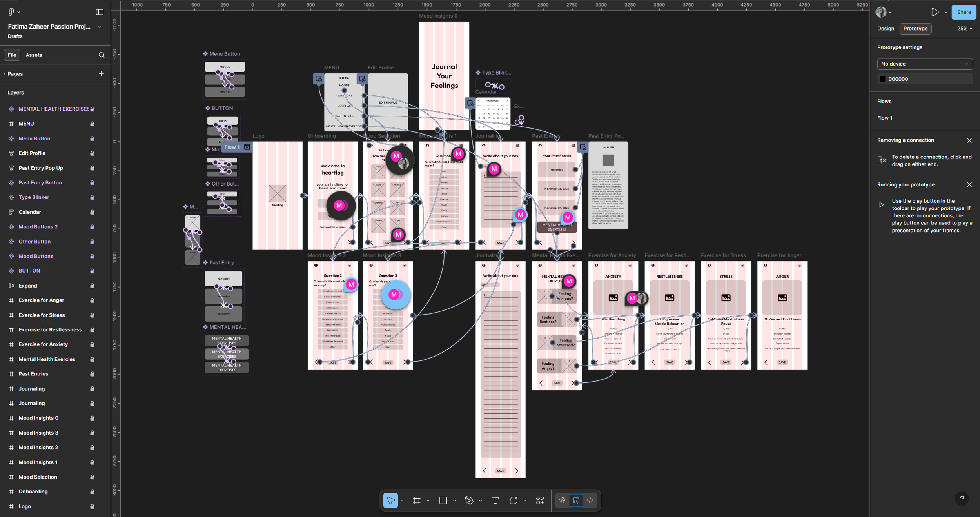Click the user avatar in top right
The image size is (980, 517).
pos(881,12)
